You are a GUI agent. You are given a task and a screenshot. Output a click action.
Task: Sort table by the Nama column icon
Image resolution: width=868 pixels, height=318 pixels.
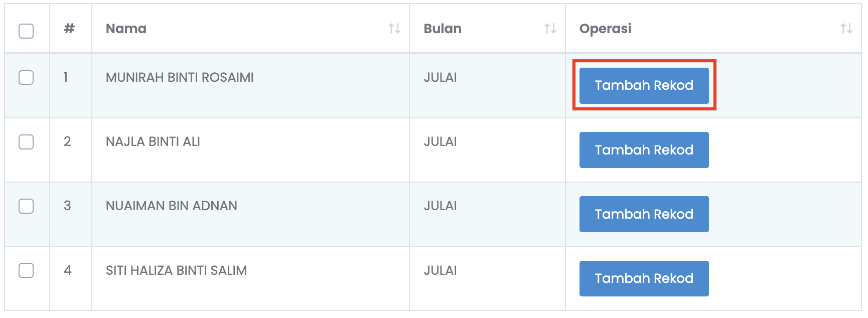394,29
